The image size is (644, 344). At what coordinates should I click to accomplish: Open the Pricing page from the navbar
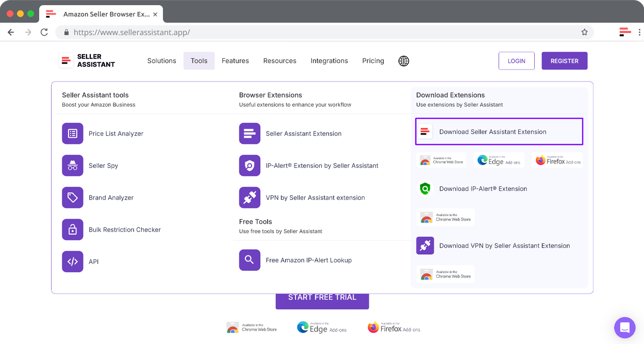pyautogui.click(x=373, y=61)
